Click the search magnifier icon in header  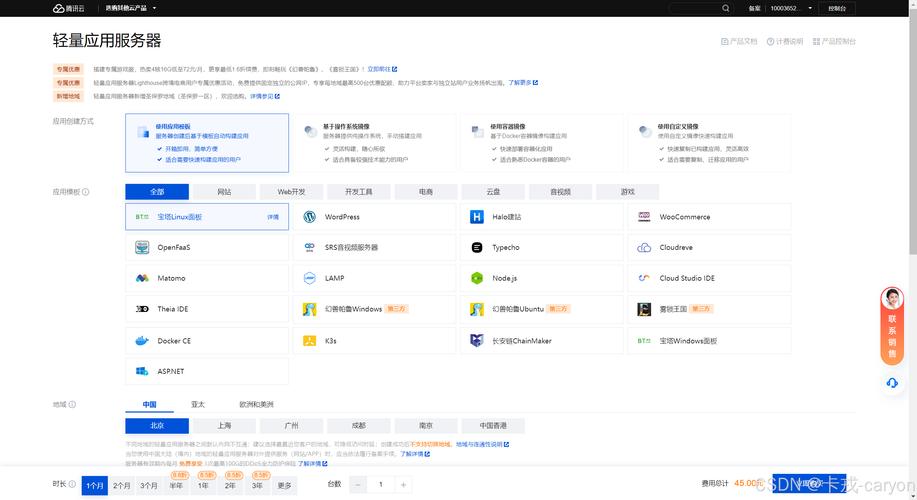pos(725,8)
